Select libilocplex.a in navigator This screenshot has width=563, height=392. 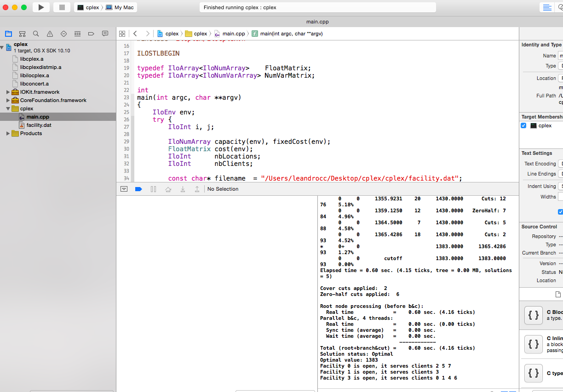pos(34,75)
